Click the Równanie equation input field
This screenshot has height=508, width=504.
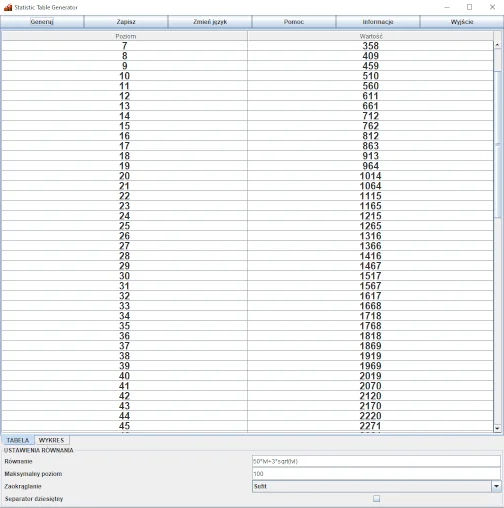376,461
